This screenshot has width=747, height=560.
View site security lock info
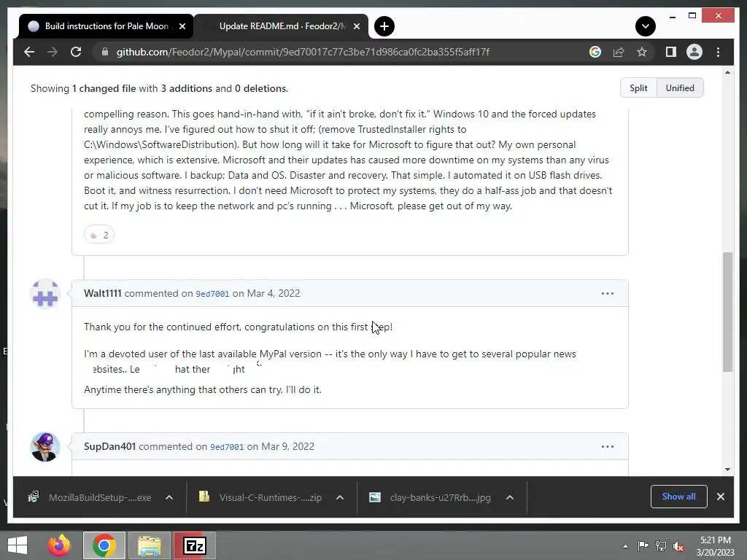[x=105, y=52]
